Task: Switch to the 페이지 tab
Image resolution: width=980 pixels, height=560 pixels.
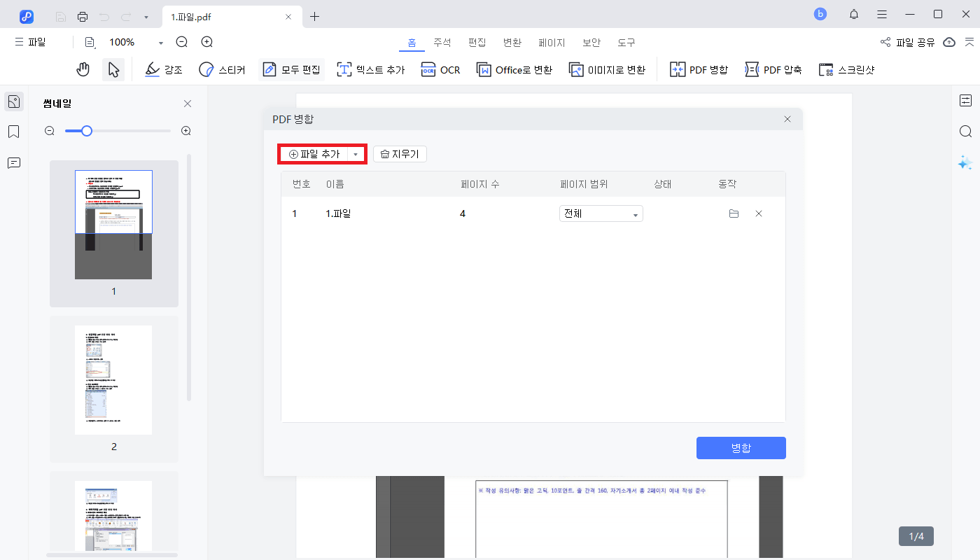Action: [x=552, y=43]
